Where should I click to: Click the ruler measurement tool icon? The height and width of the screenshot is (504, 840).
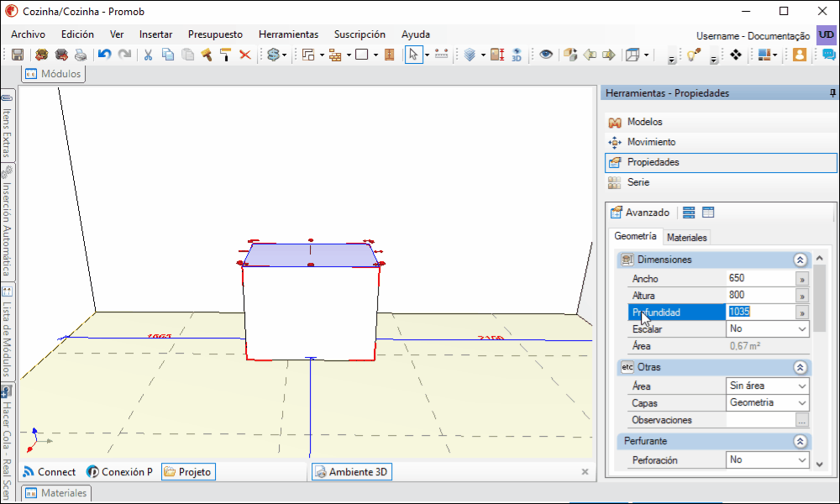pos(442,54)
